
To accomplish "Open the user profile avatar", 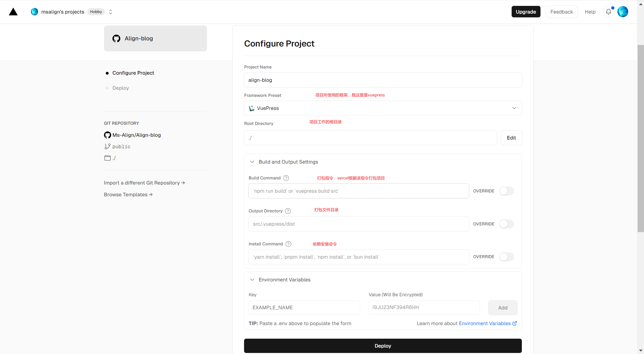I will point(623,12).
